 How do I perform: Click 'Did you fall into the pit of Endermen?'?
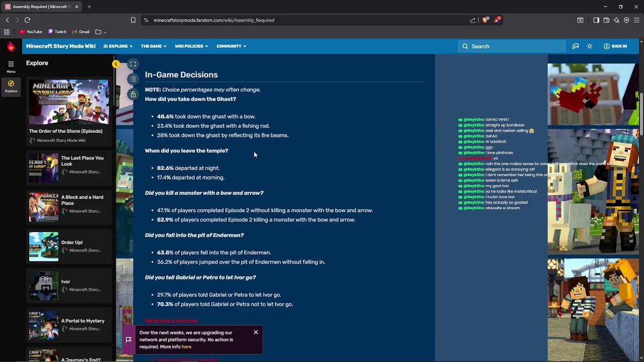[x=194, y=235]
